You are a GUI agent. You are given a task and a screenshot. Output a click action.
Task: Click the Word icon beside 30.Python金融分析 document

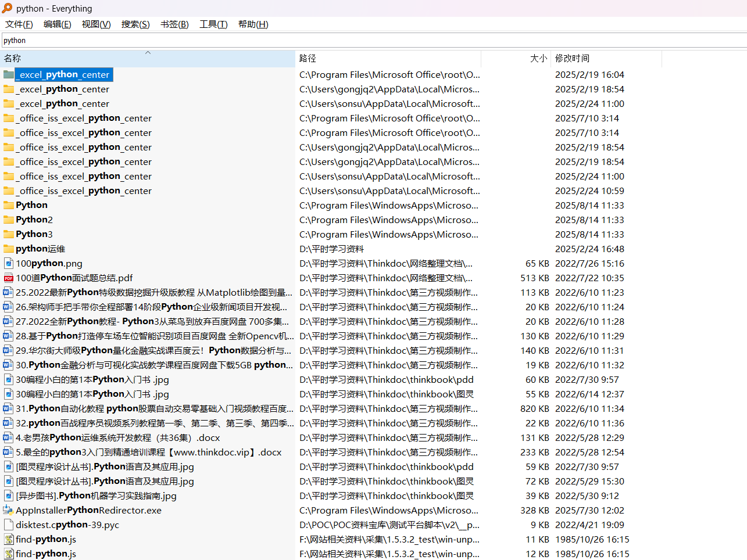click(x=8, y=365)
